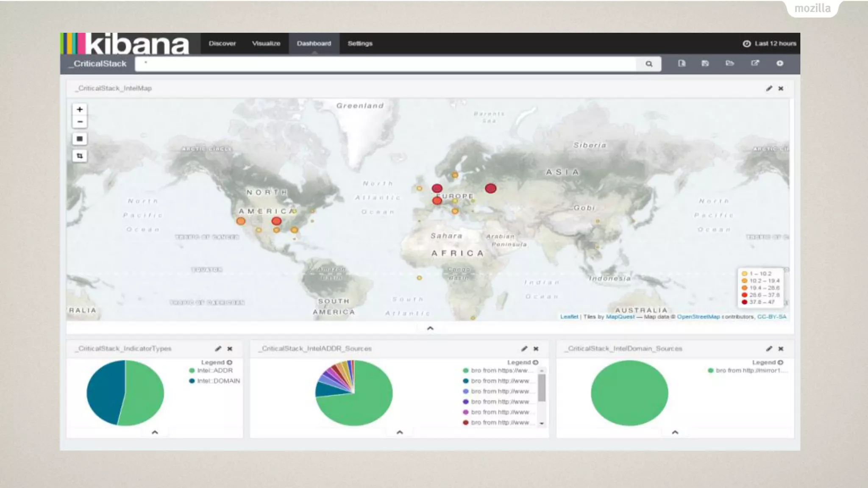Edit the IntelMap panel with pencil
The width and height of the screenshot is (868, 488).
pyautogui.click(x=769, y=89)
